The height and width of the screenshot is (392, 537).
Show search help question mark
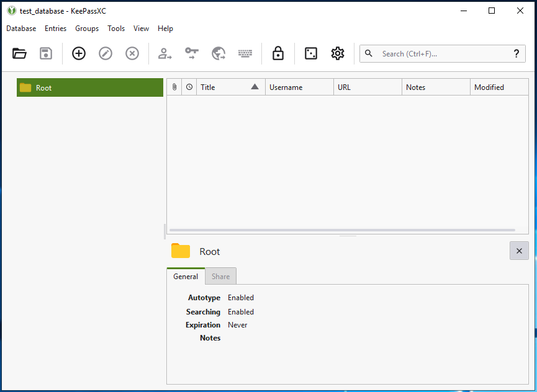click(517, 54)
